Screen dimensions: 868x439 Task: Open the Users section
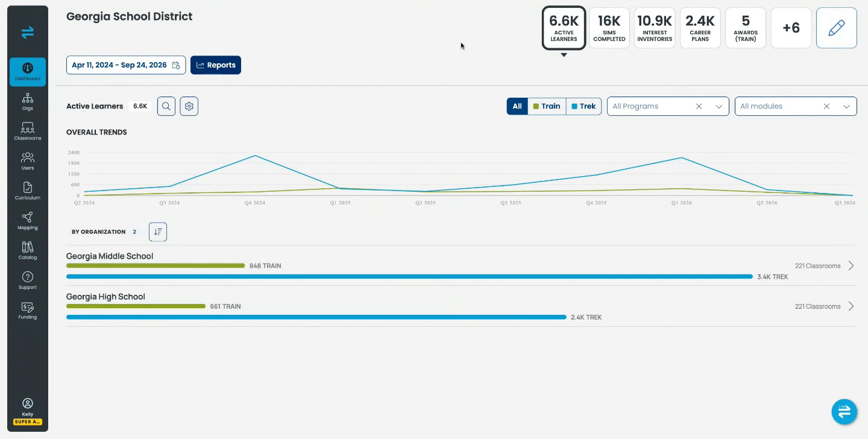28,161
